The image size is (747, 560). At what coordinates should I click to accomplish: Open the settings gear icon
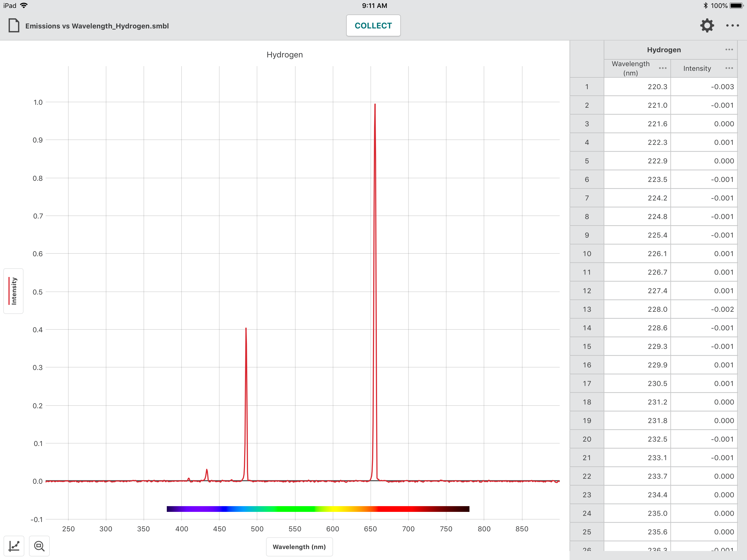(707, 26)
